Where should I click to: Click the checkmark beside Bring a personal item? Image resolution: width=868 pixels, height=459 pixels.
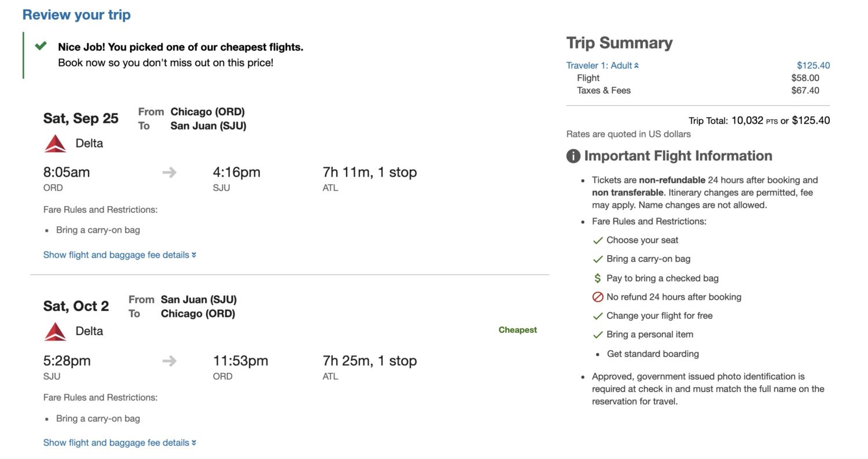point(599,335)
